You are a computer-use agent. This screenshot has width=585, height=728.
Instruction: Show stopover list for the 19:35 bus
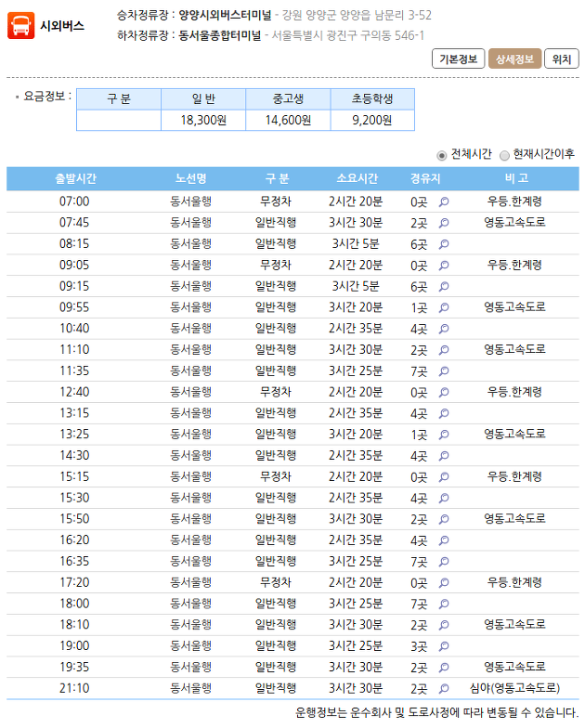444,668
